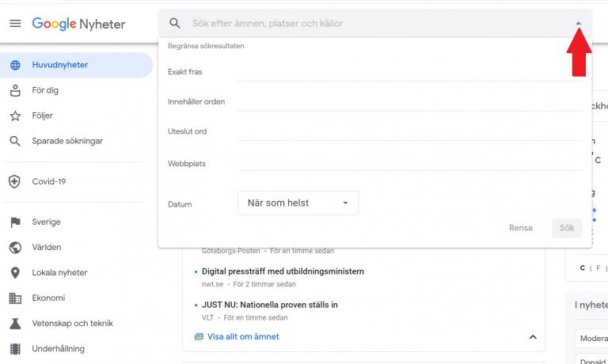
Task: Click the Sparade sökningar magnifier icon
Action: 15,141
